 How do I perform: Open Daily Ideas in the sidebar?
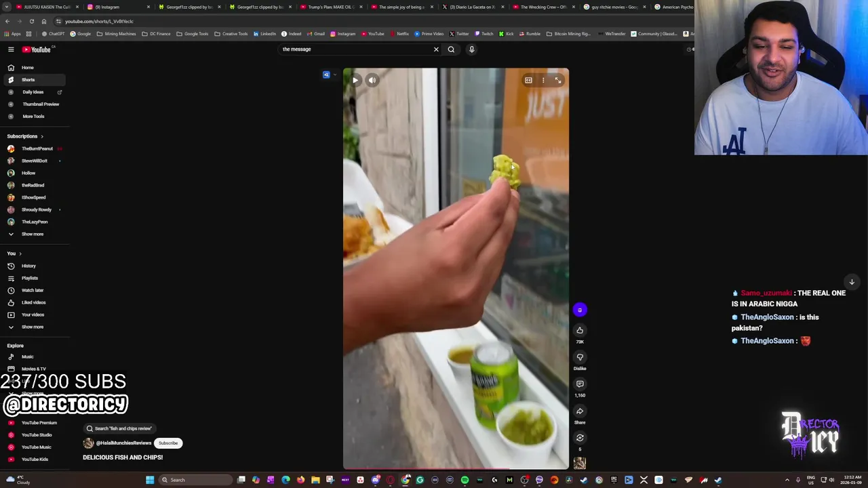(33, 92)
